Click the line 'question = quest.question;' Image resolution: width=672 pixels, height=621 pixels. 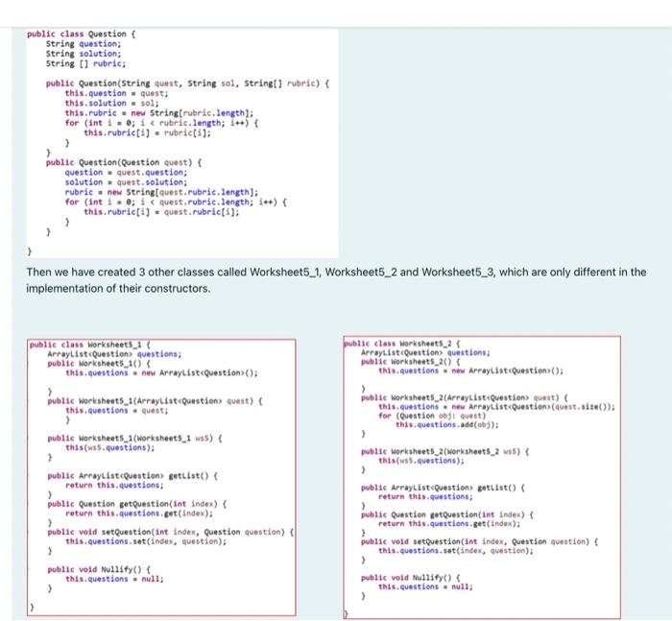[126, 172]
